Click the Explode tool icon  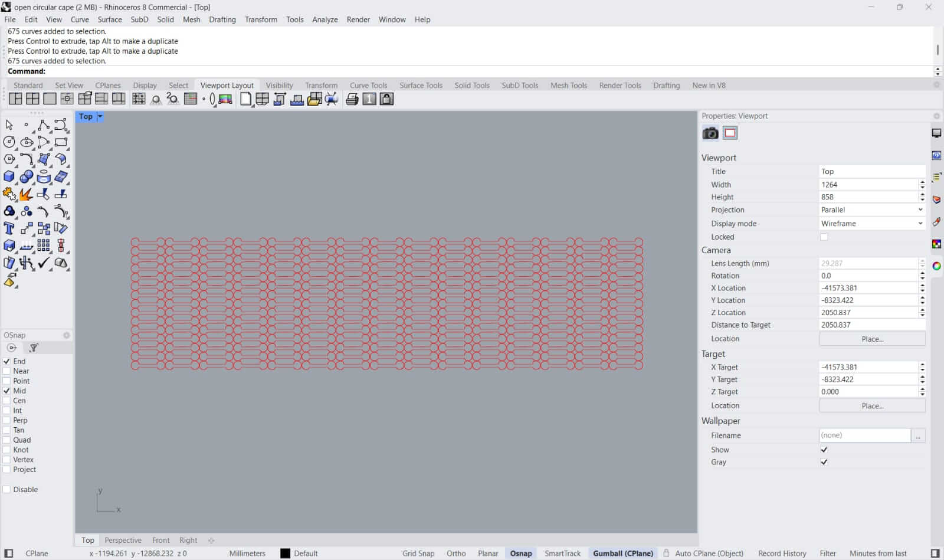(x=26, y=194)
